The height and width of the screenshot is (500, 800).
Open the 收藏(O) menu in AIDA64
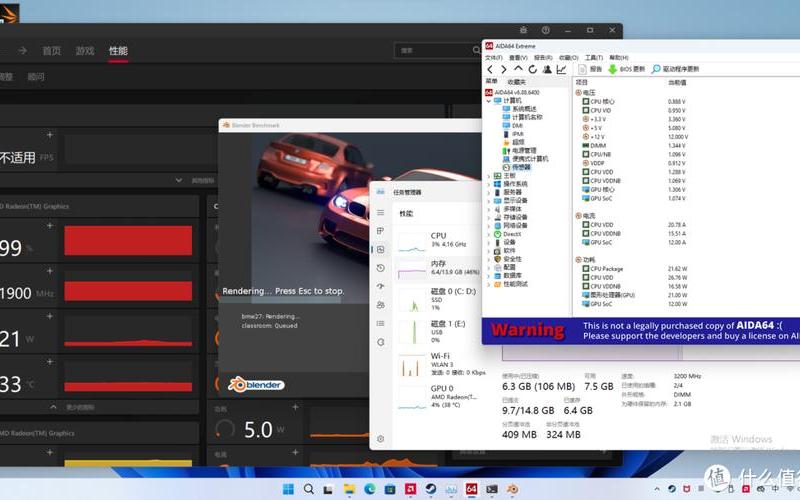click(x=568, y=58)
